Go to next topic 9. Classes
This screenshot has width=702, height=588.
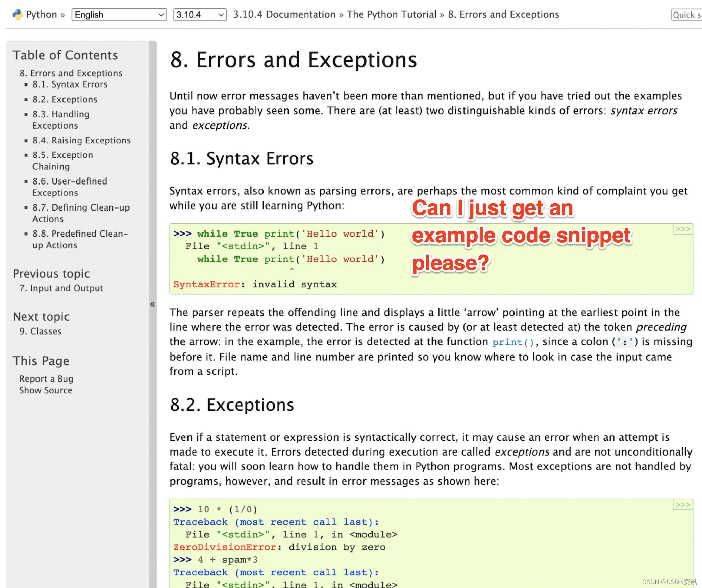pyautogui.click(x=41, y=331)
